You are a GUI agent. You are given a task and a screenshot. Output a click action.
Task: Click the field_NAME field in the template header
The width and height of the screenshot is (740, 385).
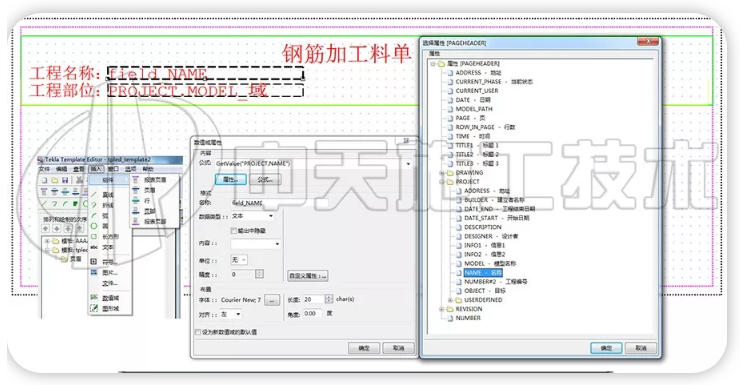(205, 74)
